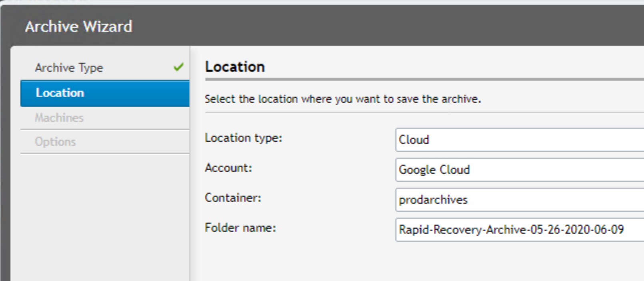This screenshot has width=644, height=281.
Task: Open the Account dropdown showing Google Cloud
Action: 520,169
